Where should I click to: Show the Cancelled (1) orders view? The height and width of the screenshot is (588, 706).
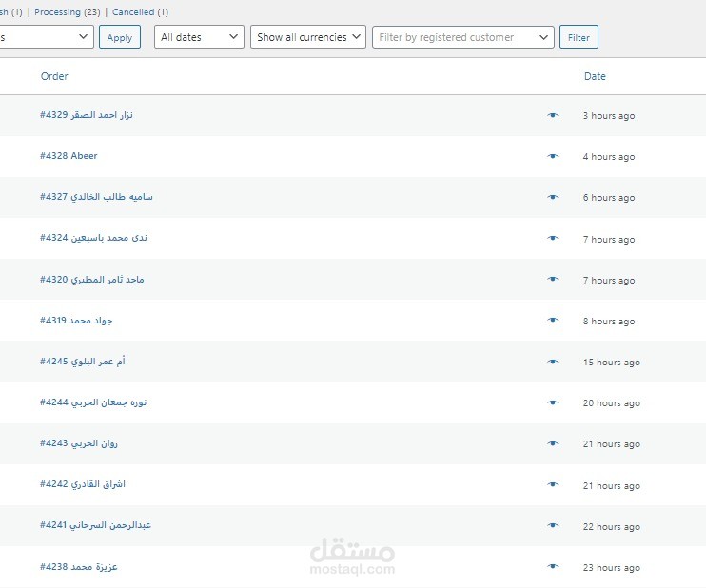pyautogui.click(x=140, y=12)
